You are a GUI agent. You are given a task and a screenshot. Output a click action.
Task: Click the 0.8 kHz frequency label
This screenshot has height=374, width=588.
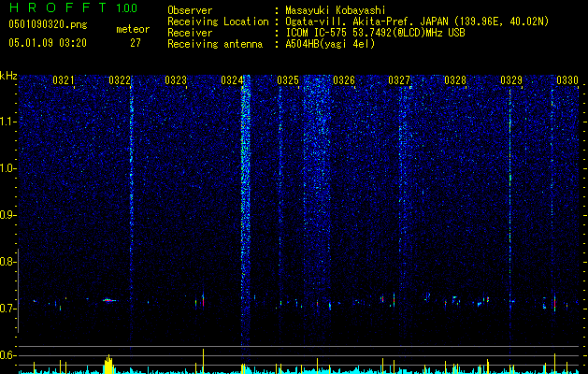7,262
